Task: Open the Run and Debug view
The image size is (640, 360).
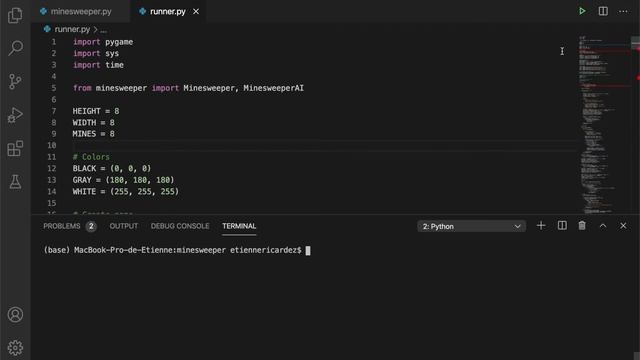Action: point(15,115)
